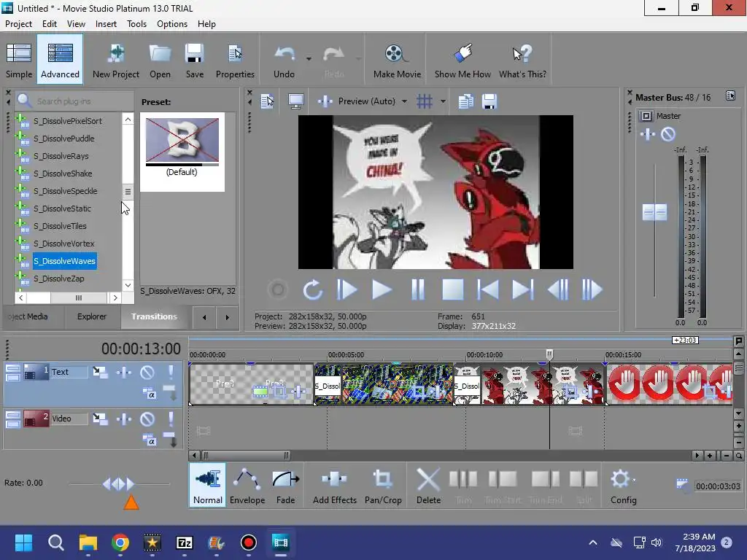This screenshot has width=747, height=560.
Task: Mute the Video track
Action: click(x=147, y=419)
